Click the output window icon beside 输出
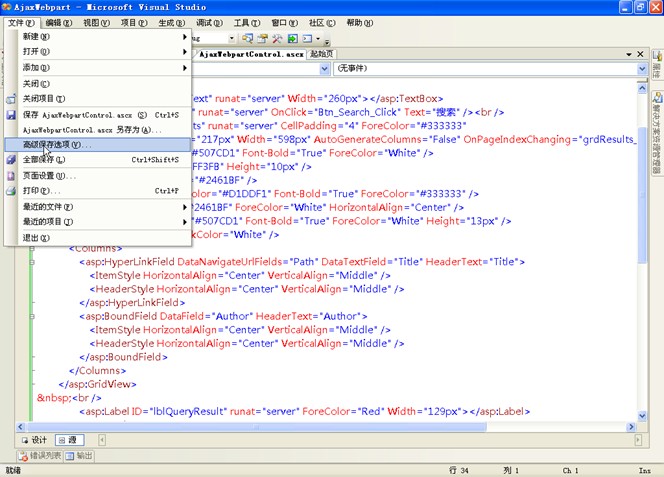 coord(70,456)
